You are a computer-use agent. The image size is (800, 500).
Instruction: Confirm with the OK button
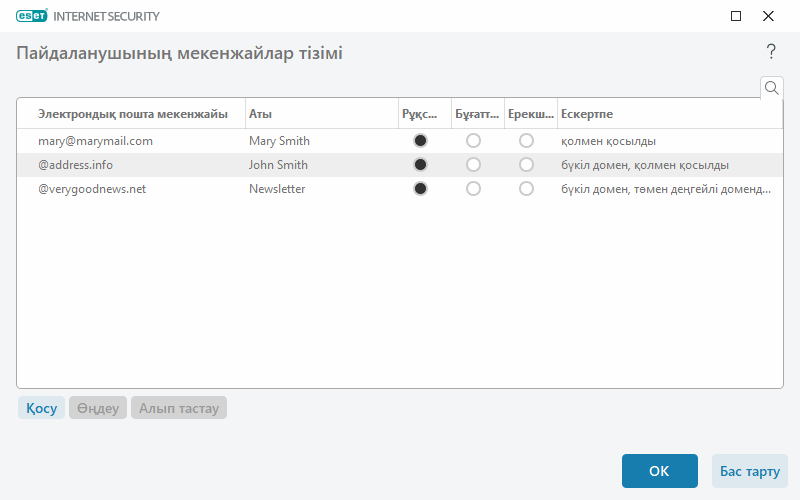pyautogui.click(x=659, y=471)
